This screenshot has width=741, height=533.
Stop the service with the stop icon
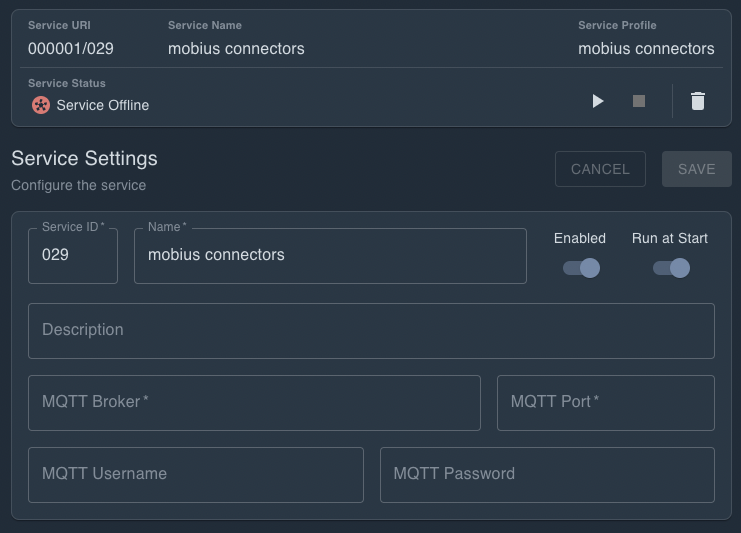(x=639, y=101)
